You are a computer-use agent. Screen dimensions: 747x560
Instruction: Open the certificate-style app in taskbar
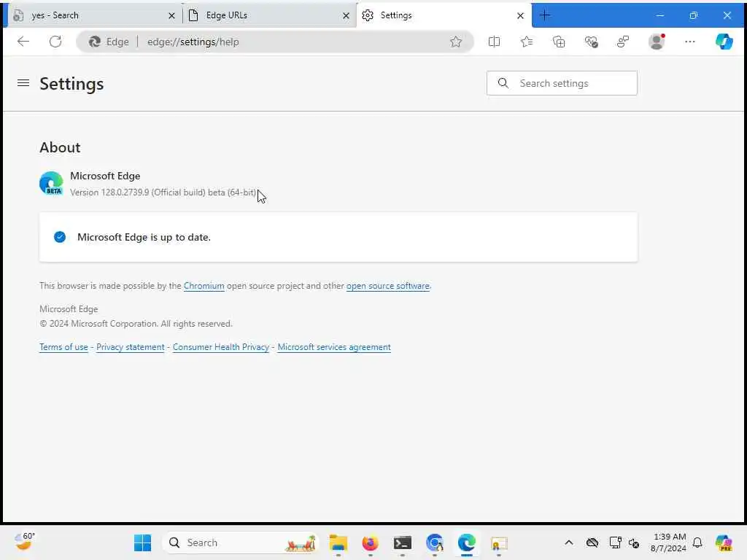(499, 543)
